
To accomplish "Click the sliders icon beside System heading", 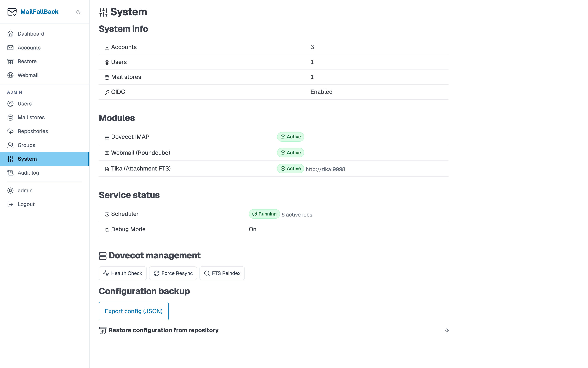I will (104, 12).
